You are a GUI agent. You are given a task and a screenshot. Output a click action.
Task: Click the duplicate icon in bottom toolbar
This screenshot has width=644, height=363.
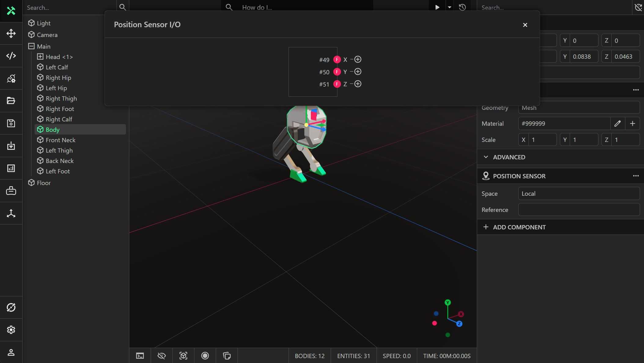[x=226, y=356]
